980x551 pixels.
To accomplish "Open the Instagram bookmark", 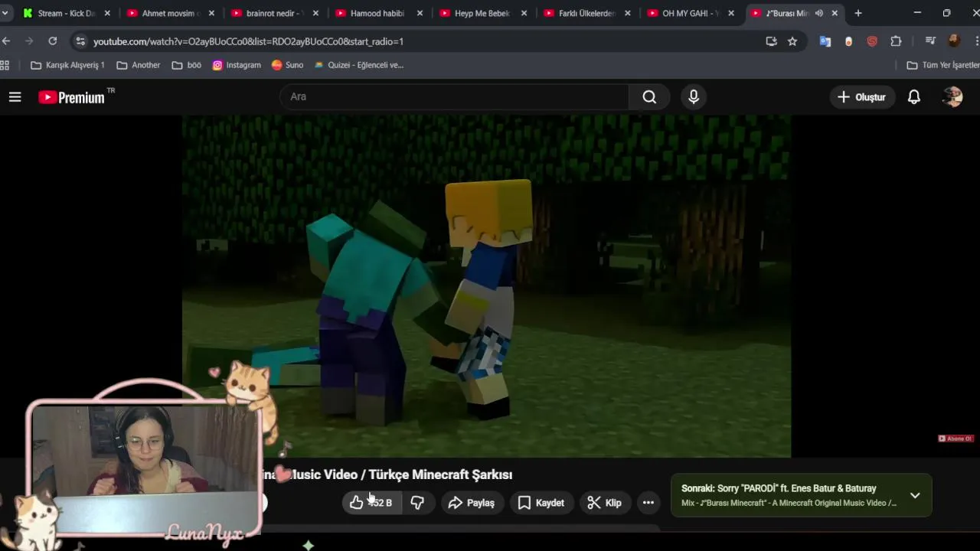I will tap(237, 65).
